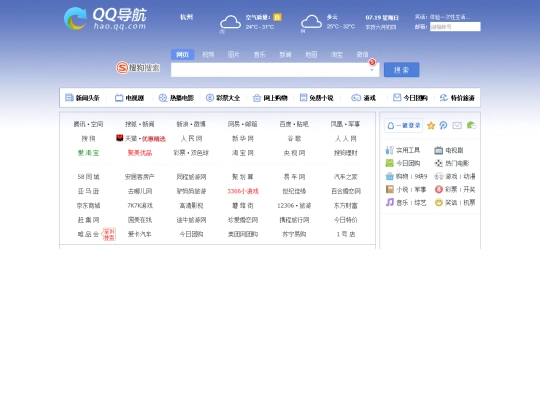
Task: Open the 新浪·微博 link
Action: 191,124
